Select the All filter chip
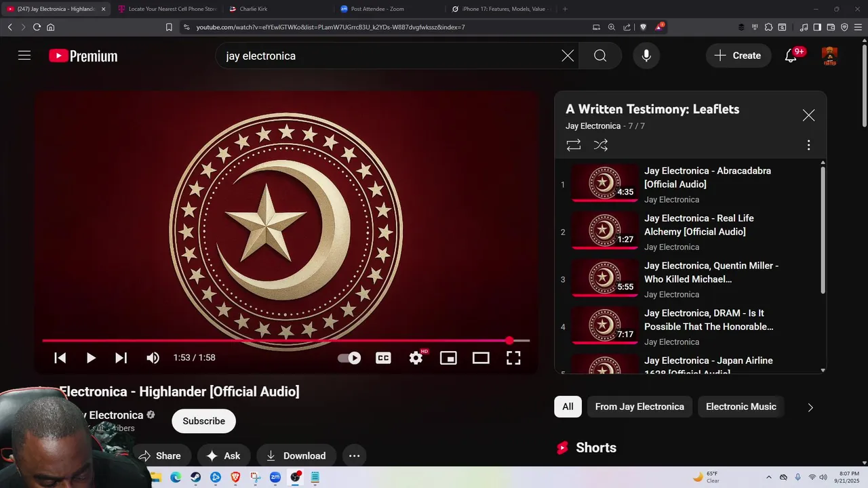868x488 pixels. 568,407
